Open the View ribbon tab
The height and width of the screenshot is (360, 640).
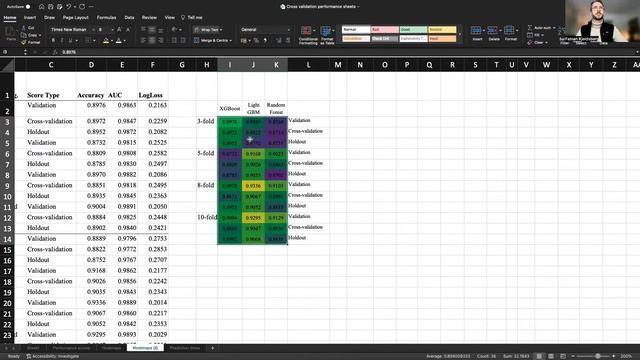170,18
